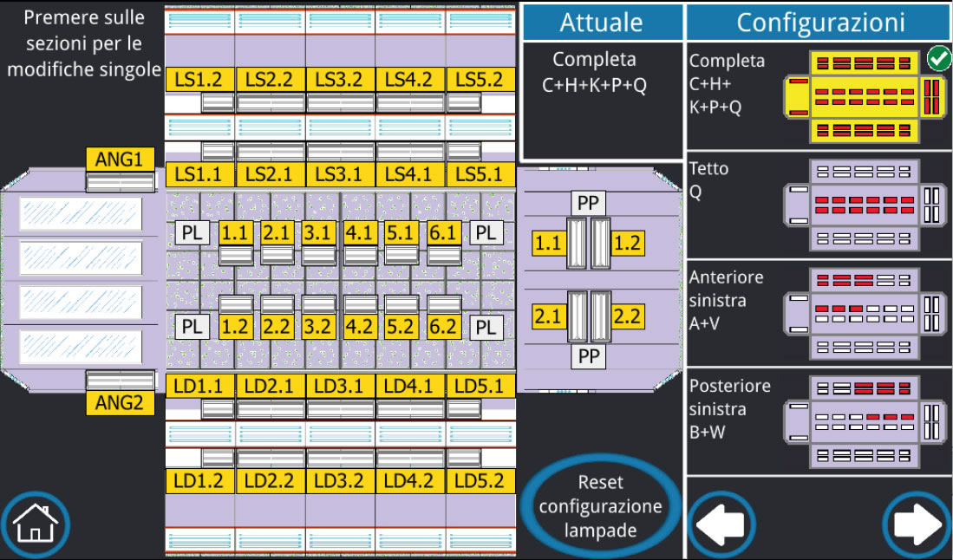Select roof lamp 6.2
953x560 pixels.
(x=444, y=327)
